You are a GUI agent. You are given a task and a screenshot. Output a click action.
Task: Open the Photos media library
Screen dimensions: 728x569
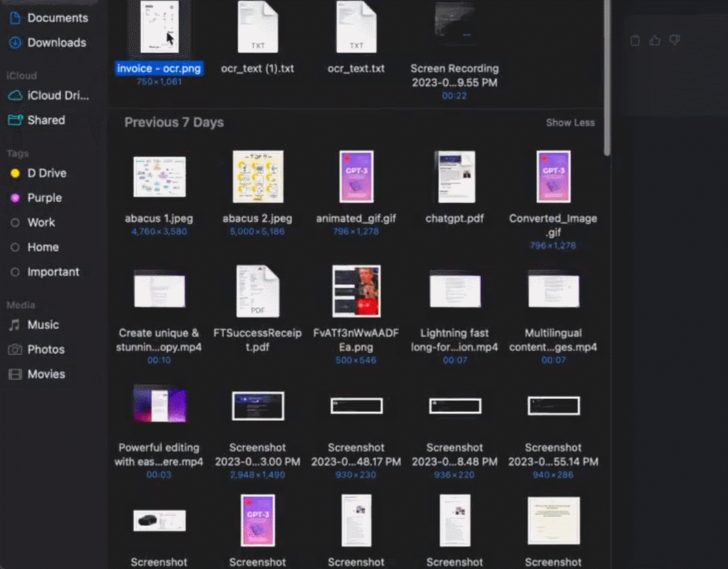(x=45, y=349)
